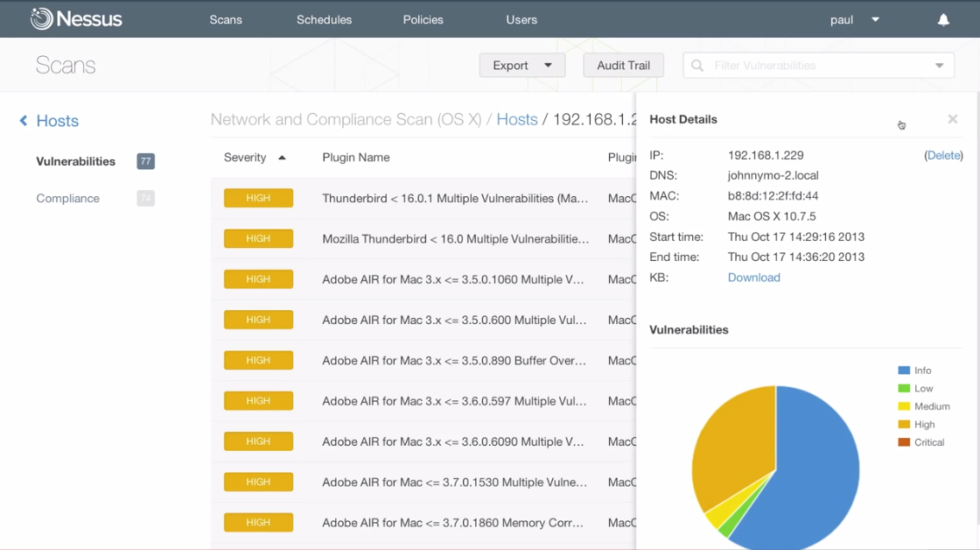Open the Policies menu

(423, 19)
